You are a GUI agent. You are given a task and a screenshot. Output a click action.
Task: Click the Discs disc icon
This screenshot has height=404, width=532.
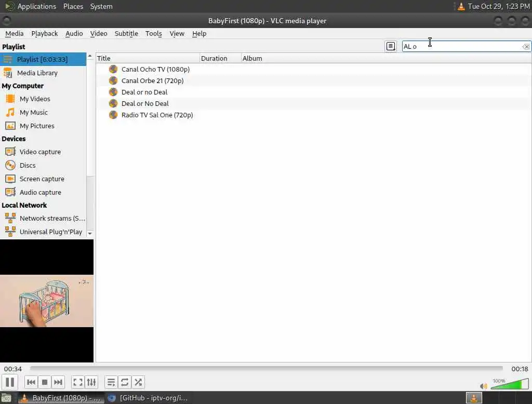coord(10,165)
